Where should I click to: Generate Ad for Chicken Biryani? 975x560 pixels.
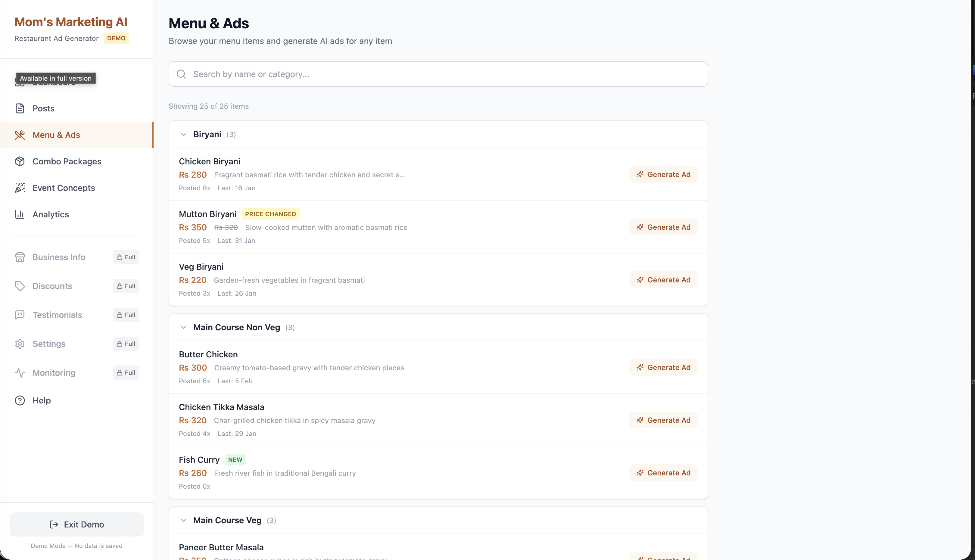click(x=663, y=174)
